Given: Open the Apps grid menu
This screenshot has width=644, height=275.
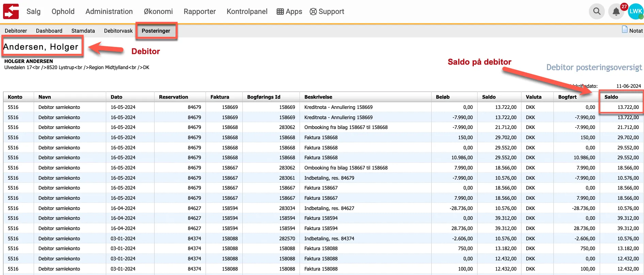Looking at the screenshot, I should (x=289, y=12).
